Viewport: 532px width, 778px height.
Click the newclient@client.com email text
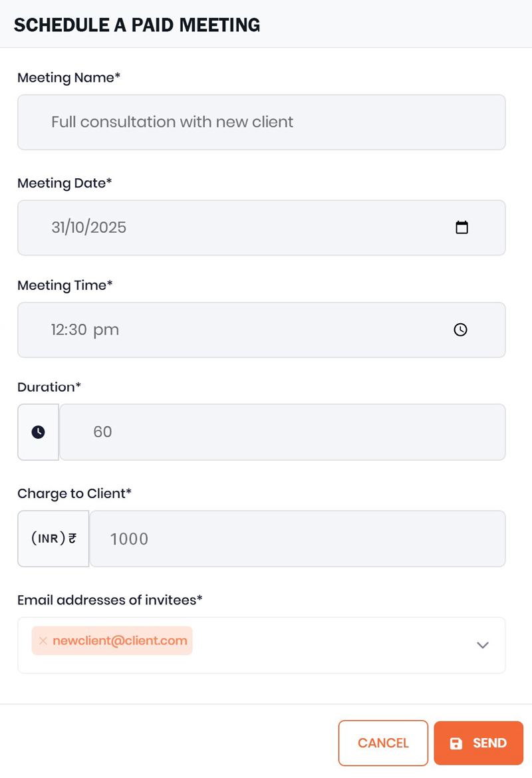pyautogui.click(x=120, y=641)
